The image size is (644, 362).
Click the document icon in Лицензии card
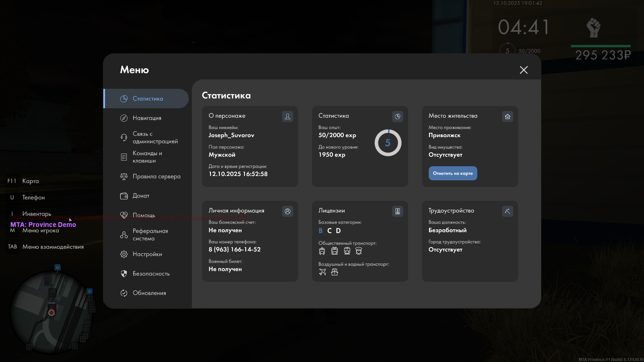[x=397, y=211]
